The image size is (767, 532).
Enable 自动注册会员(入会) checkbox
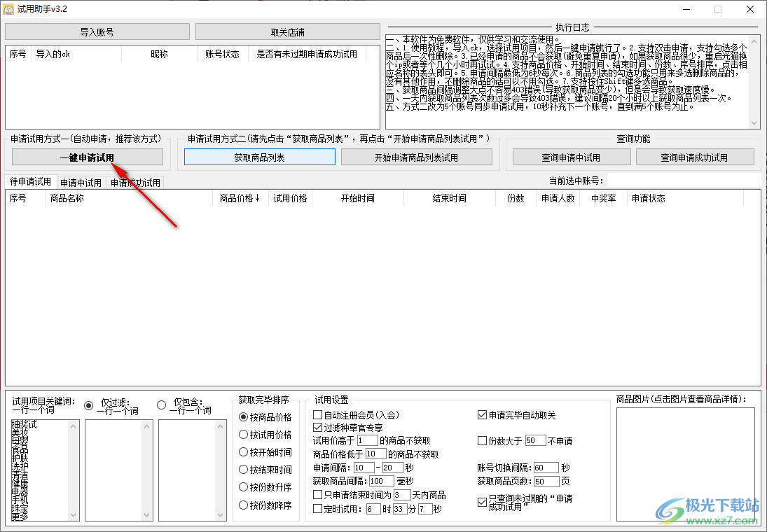coord(317,414)
